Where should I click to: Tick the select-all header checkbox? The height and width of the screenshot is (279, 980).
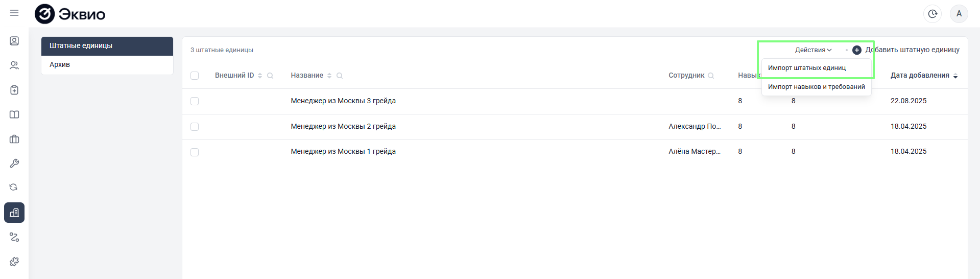pos(195,76)
